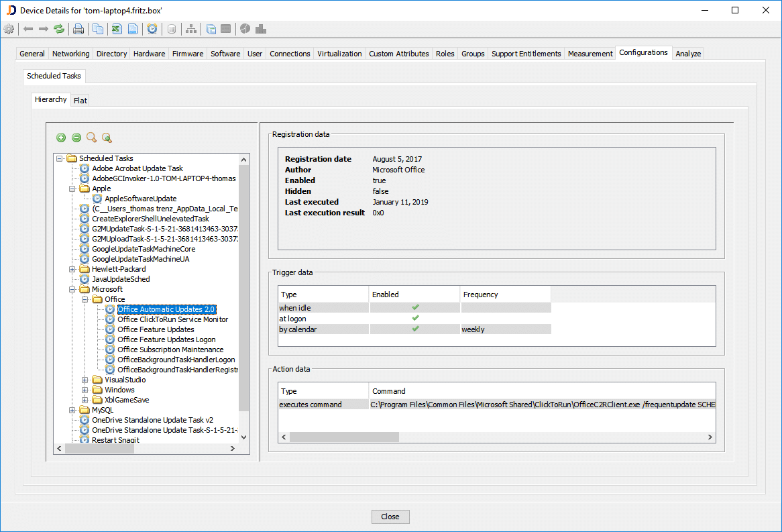Screen dimensions: 782x532
Task: Click the Action data horizontal scrollbar thumb
Action: point(344,437)
